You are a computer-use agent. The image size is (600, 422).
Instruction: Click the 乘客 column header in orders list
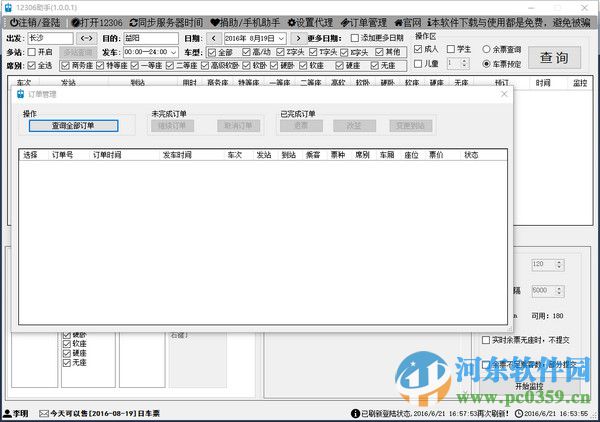pyautogui.click(x=313, y=155)
